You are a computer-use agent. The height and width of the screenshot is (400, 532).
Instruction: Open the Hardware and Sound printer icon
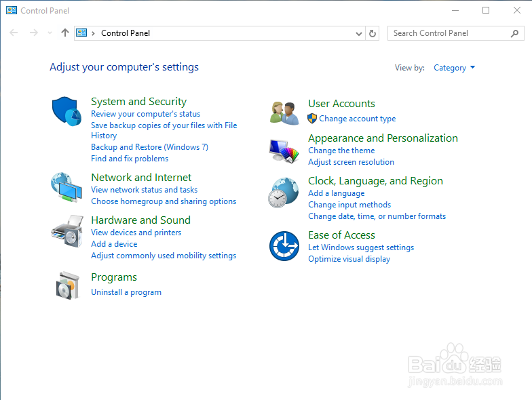point(67,231)
